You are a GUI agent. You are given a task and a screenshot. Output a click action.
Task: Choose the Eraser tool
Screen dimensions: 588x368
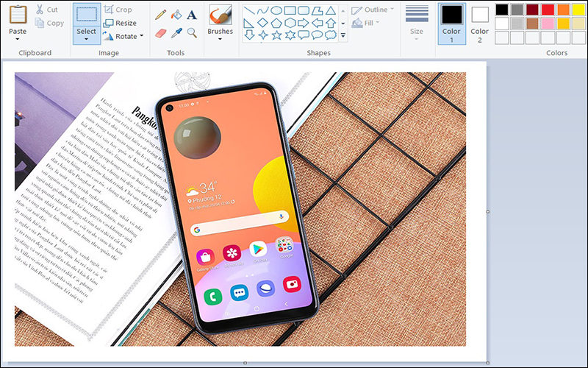click(160, 33)
